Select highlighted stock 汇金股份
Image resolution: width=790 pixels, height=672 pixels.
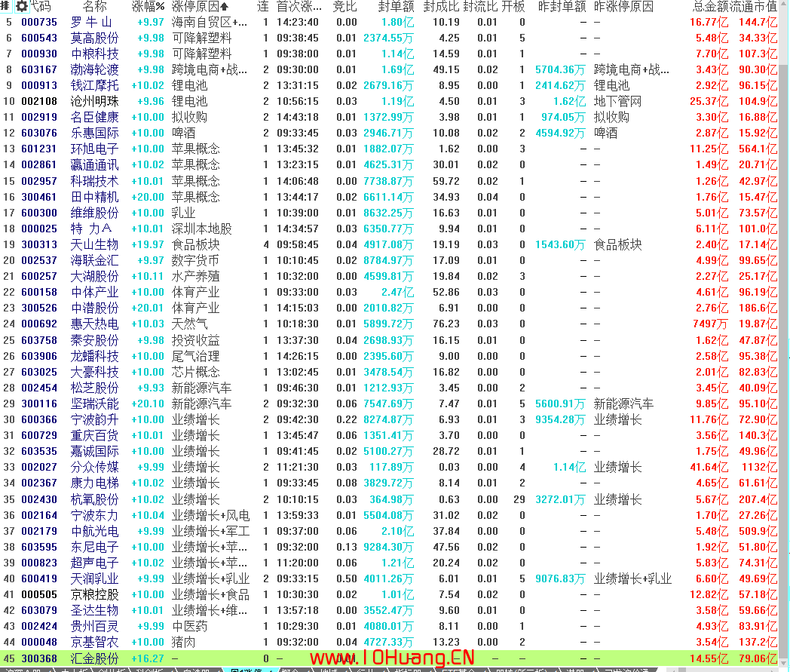pos(95,658)
